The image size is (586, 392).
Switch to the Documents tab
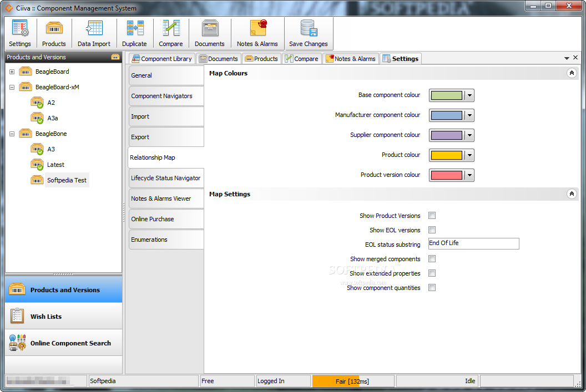coord(219,59)
